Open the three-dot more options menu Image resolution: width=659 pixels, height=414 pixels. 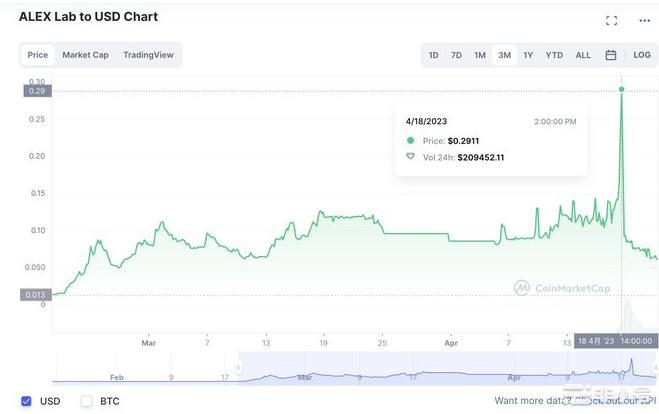pyautogui.click(x=643, y=20)
